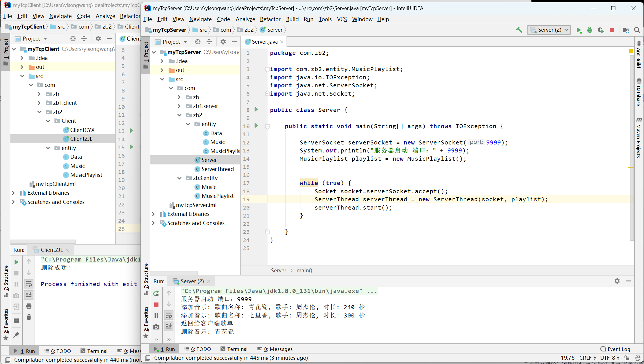The image size is (644, 364).
Task: Click the green Run button in toolbar
Action: [579, 30]
